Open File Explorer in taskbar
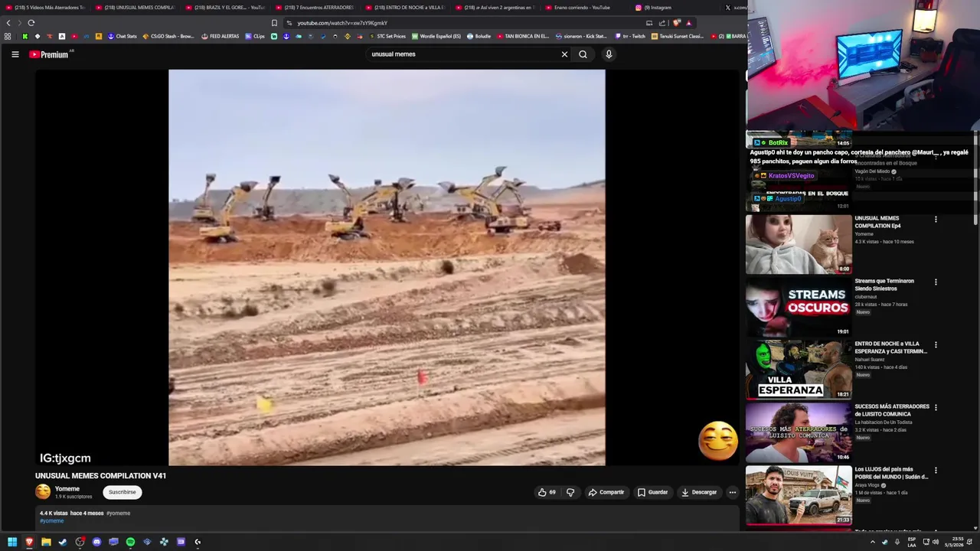Image resolution: width=980 pixels, height=551 pixels. pos(46,542)
